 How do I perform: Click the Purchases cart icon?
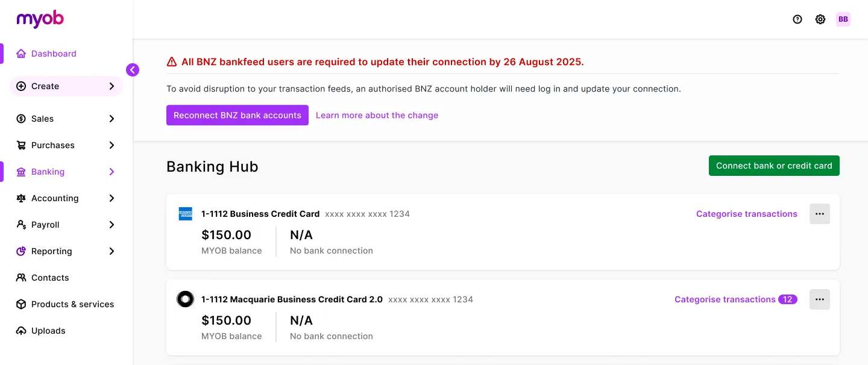pyautogui.click(x=21, y=145)
